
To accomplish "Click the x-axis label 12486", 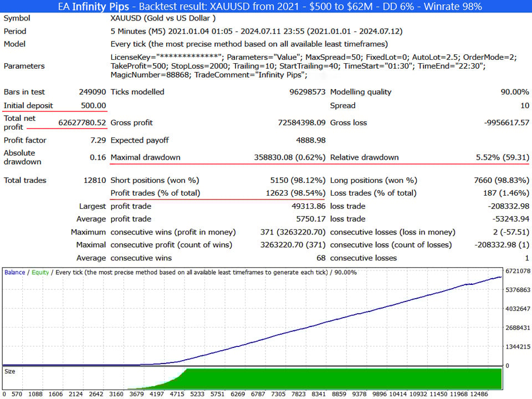I will tap(479, 394).
